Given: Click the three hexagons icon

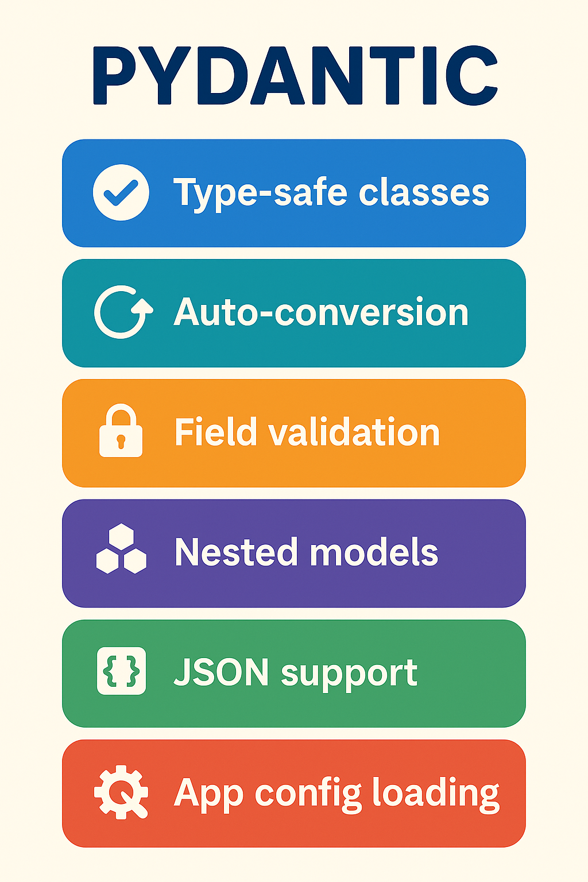Looking at the screenshot, I should pos(121,549).
